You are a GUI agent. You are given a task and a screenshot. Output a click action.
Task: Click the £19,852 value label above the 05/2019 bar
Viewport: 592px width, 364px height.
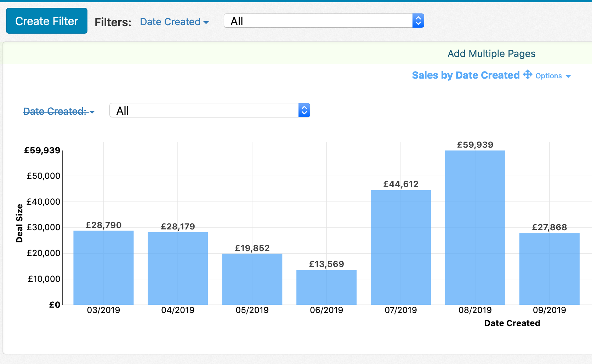tap(252, 248)
